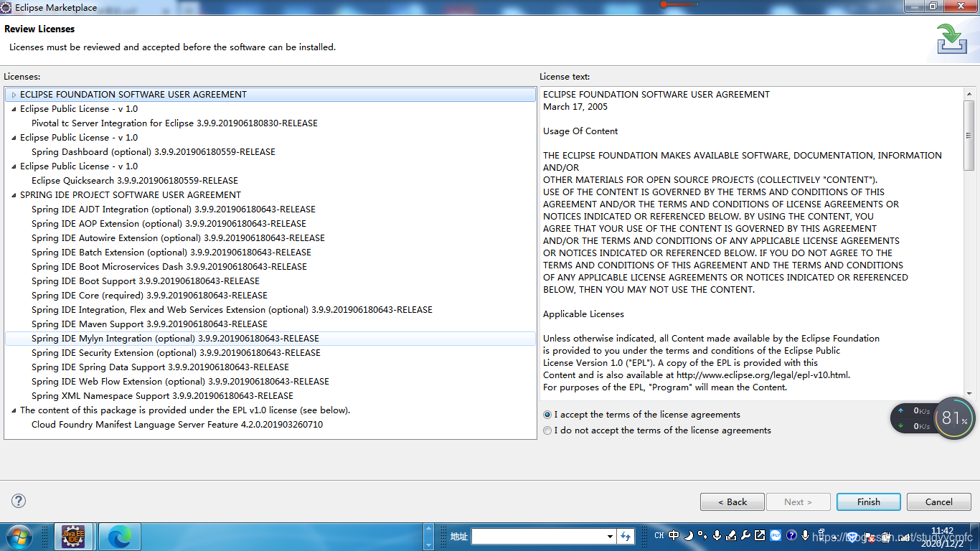The image size is (980, 551).
Task: Click the punctuation mode icon in IME bar
Action: [702, 535]
